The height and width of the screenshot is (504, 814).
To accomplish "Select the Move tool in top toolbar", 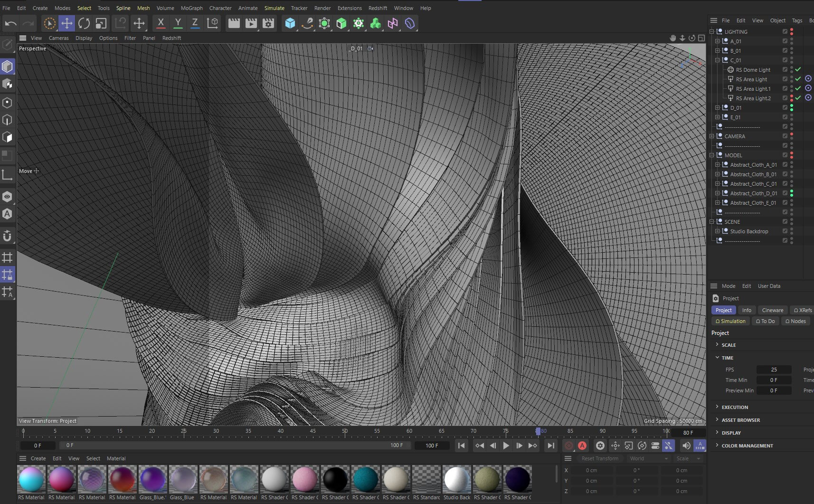I will (67, 23).
